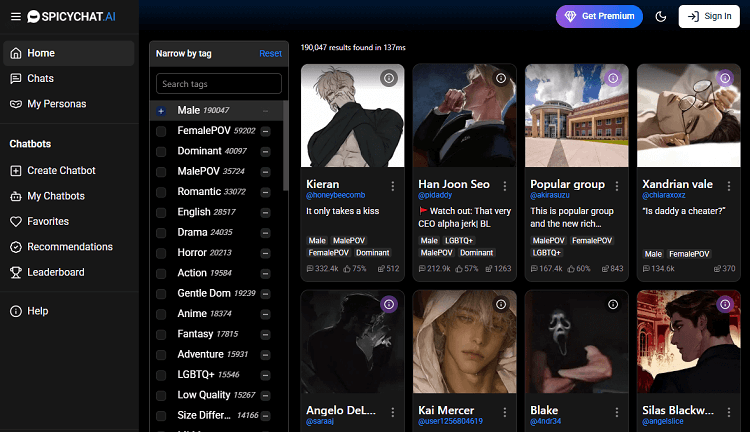The image size is (750, 432).
Task: Toggle dark mode moon icon
Action: click(661, 17)
